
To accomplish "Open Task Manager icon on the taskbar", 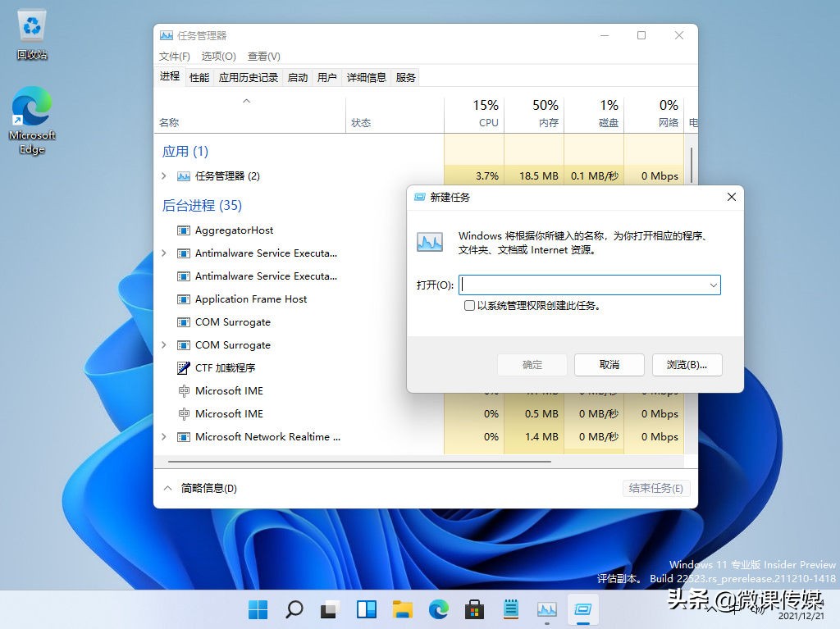I will point(547,609).
